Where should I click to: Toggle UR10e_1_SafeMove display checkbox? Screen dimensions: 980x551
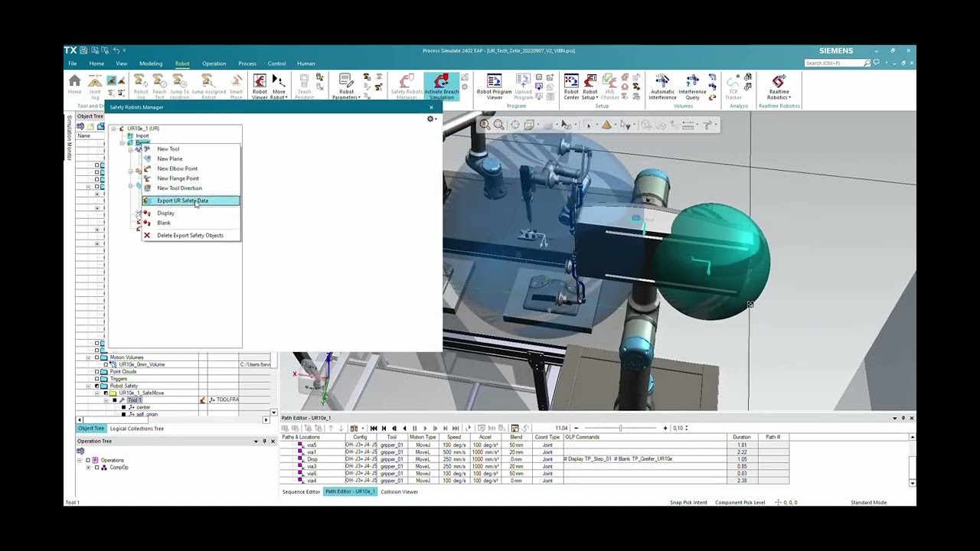click(x=105, y=393)
